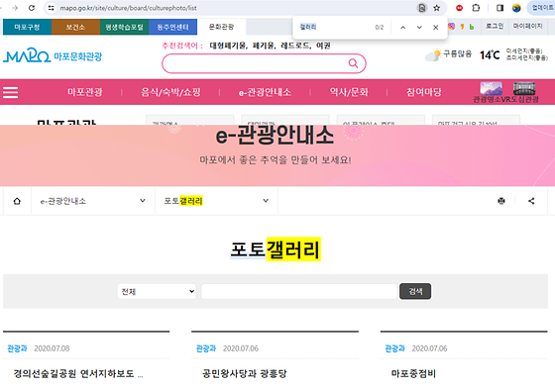Viewport: 555px width, 392px height.
Task: Open the 마이페이지 link
Action: click(x=527, y=26)
